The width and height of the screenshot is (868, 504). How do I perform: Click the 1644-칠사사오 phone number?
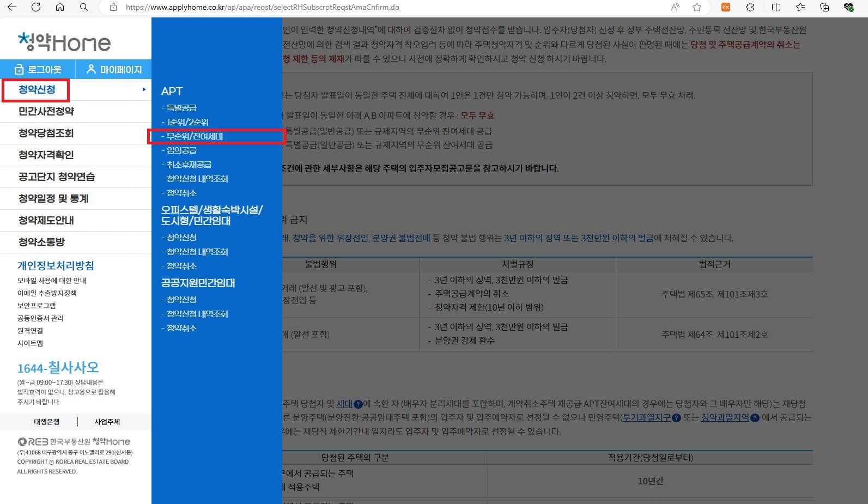point(58,368)
